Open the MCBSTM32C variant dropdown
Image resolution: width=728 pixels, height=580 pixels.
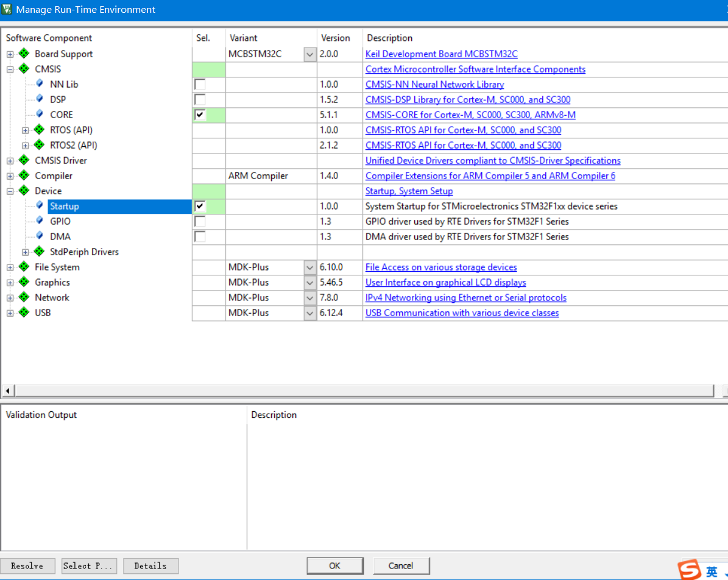309,54
